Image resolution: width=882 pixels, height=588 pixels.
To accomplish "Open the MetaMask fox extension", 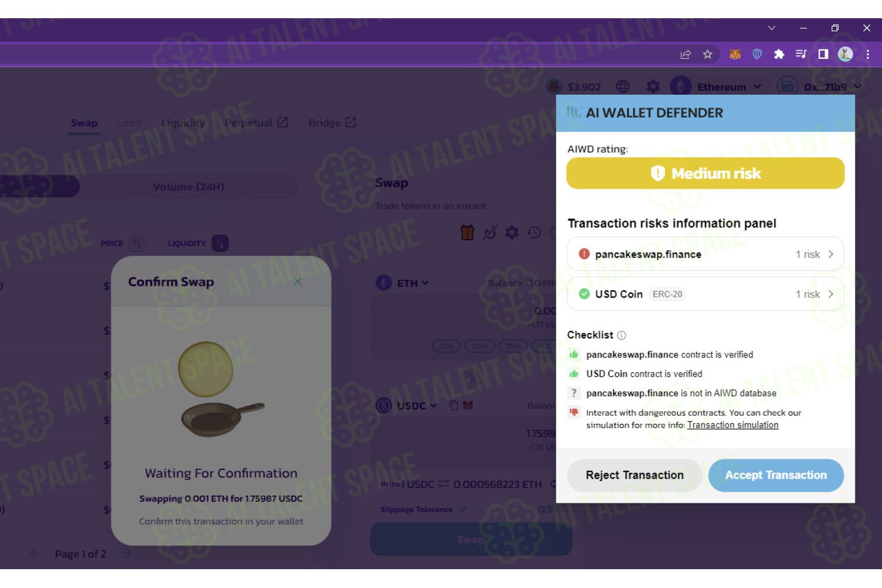I will (x=735, y=54).
